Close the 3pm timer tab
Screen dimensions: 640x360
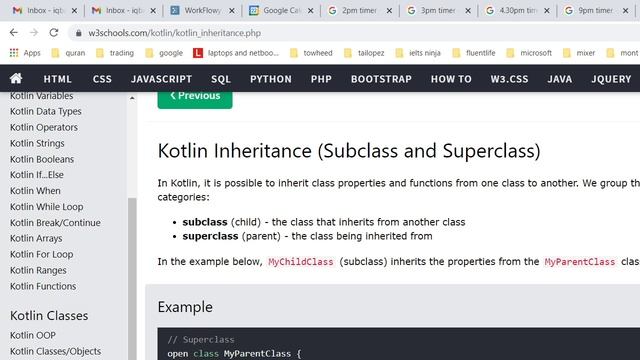pyautogui.click(x=468, y=11)
